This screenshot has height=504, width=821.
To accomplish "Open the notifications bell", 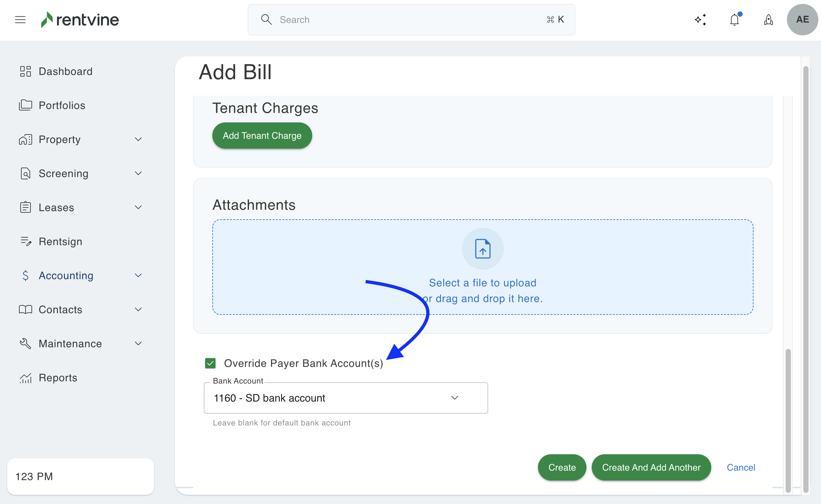I will click(x=734, y=20).
